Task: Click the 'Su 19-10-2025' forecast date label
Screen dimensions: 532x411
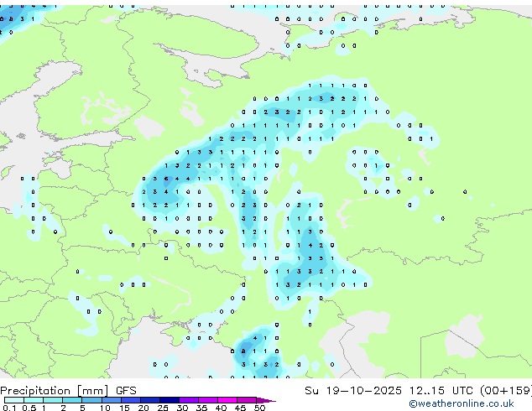Action: 353,391
